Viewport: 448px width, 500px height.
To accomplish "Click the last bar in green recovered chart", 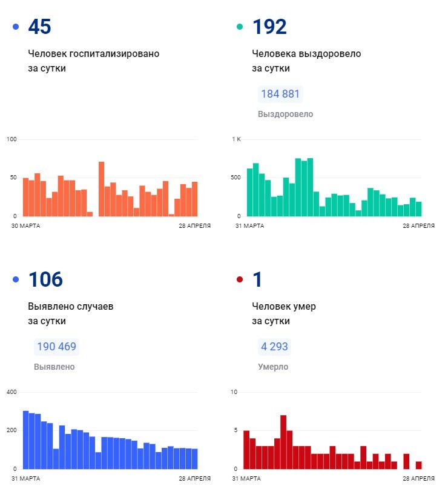I will pyautogui.click(x=418, y=209).
